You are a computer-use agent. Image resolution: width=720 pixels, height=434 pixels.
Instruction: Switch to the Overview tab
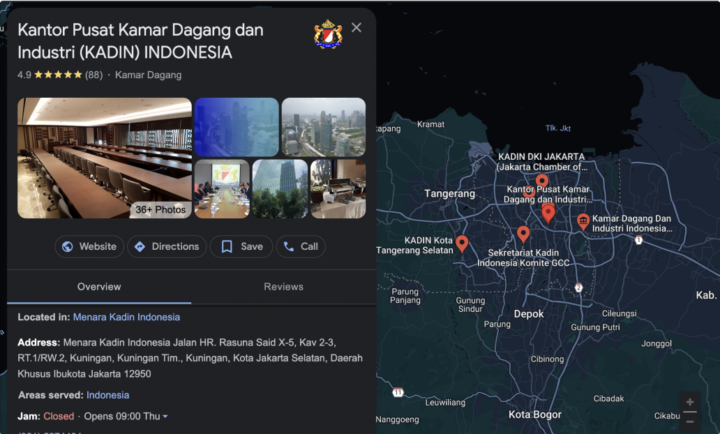click(x=99, y=287)
